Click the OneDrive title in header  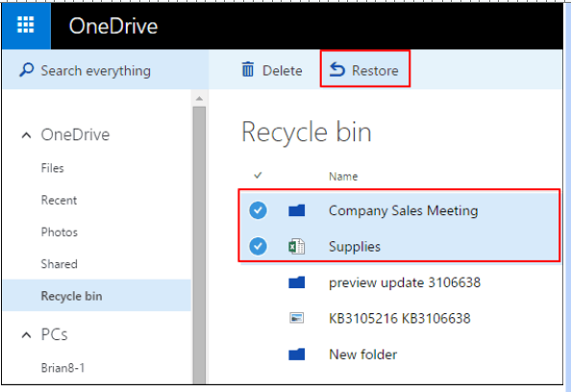tap(113, 26)
